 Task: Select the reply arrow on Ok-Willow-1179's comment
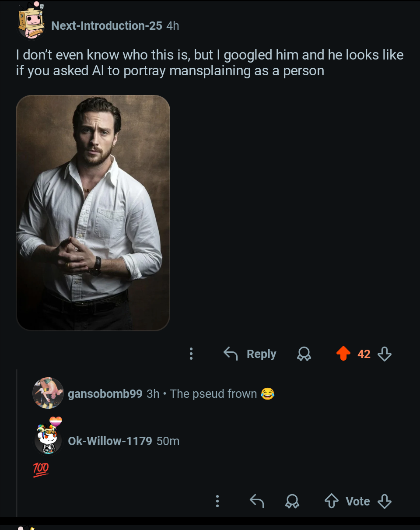pyautogui.click(x=256, y=501)
